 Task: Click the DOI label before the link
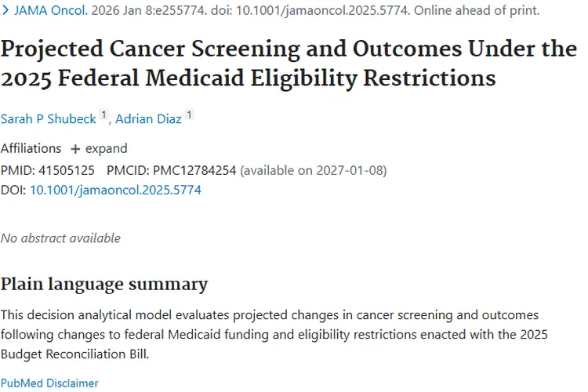[x=13, y=190]
